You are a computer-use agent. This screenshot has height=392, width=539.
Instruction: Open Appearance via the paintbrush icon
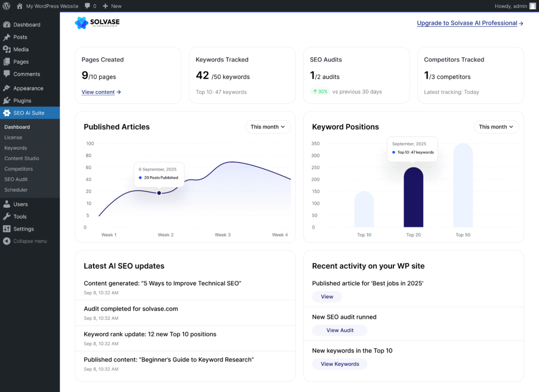point(7,88)
